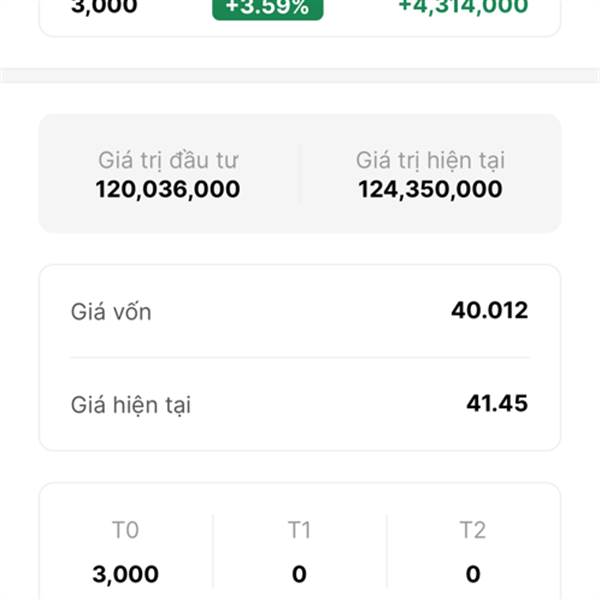Select the 3,000 quantity at top
Image resolution: width=600 pixels, height=600 pixels.
104,7
